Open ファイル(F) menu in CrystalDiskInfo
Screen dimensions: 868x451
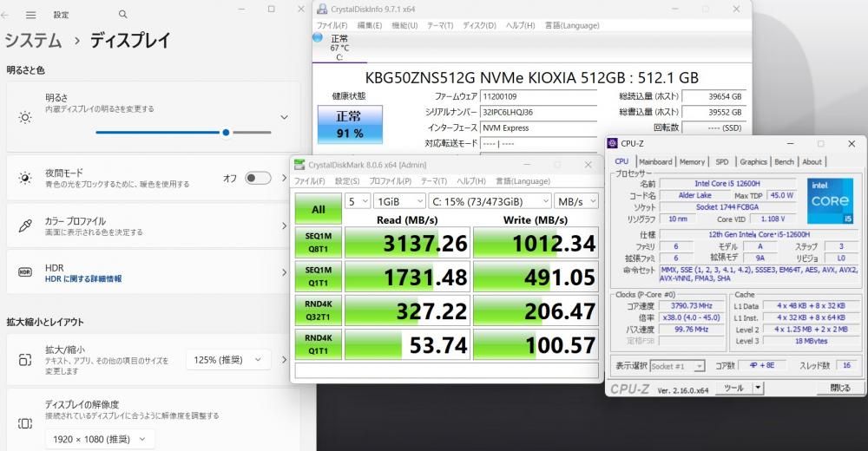[332, 25]
